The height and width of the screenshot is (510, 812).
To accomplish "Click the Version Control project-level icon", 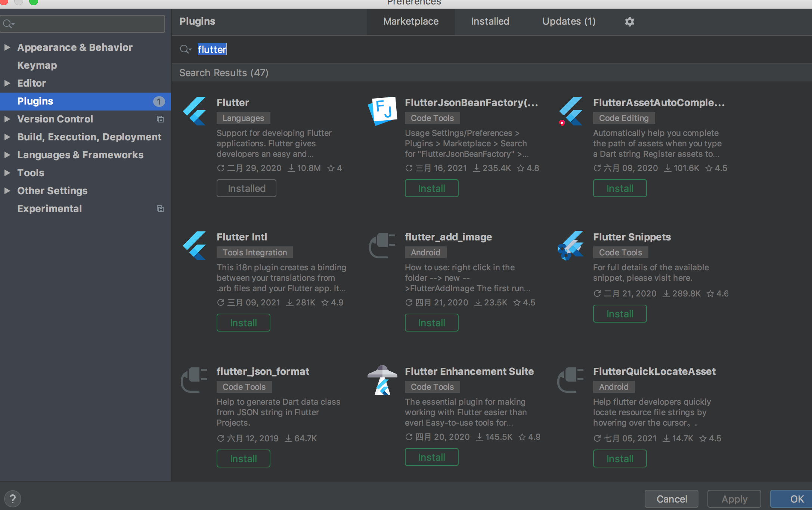I will 160,119.
